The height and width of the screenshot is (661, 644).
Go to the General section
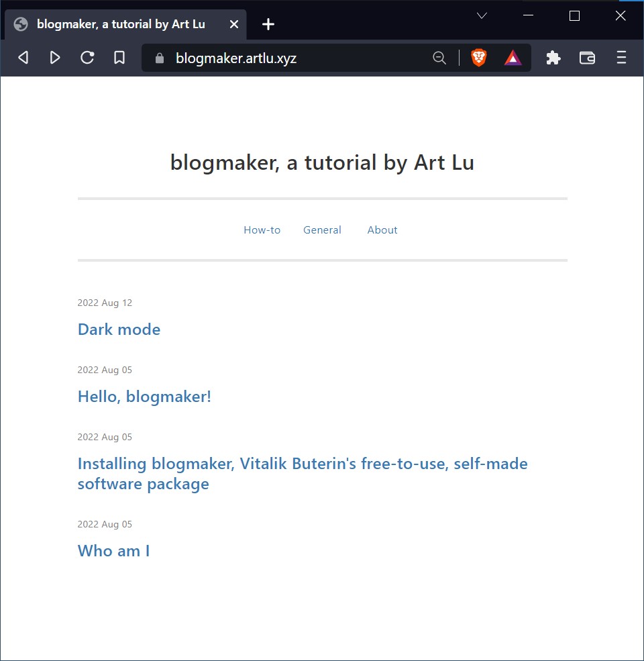pos(322,230)
